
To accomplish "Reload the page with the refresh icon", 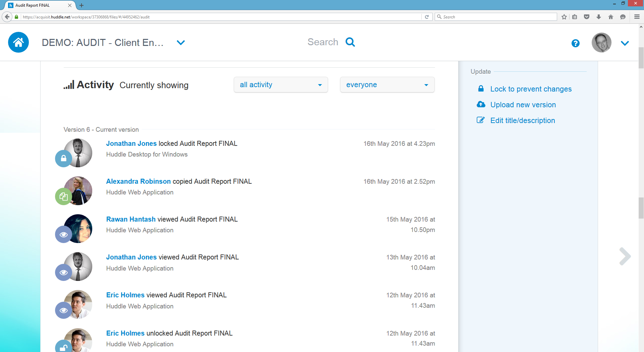I will 427,17.
